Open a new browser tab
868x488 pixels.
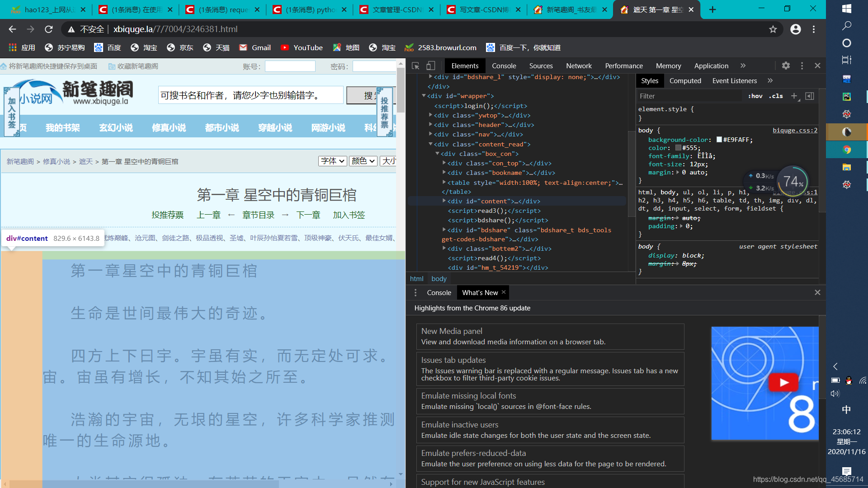[712, 9]
